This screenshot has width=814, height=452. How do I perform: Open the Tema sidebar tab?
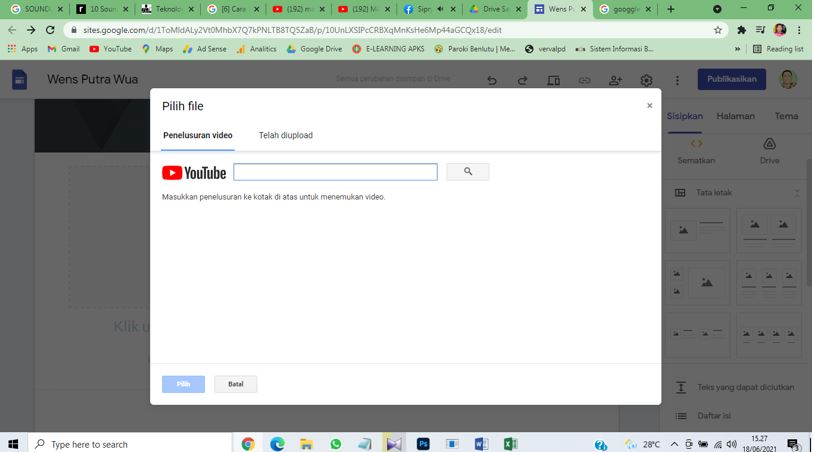click(x=786, y=116)
